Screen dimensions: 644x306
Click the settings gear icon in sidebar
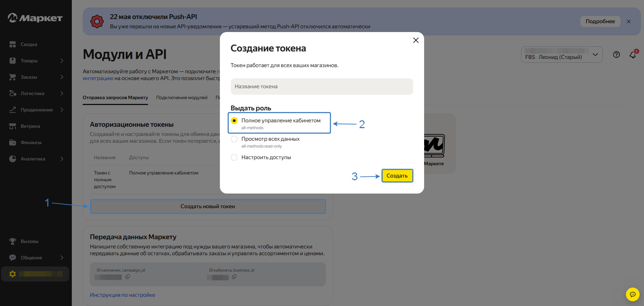point(13,274)
